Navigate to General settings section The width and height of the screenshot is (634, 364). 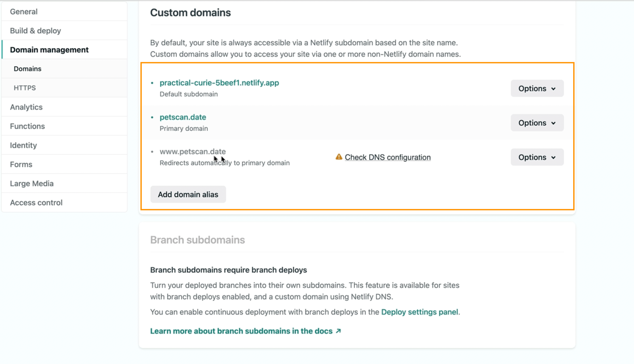tap(23, 12)
